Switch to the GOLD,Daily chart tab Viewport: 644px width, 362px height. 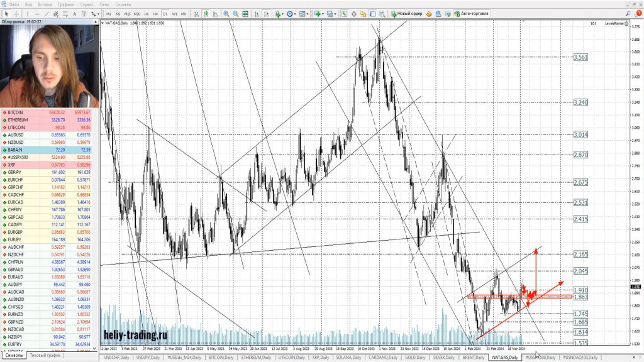(414, 357)
